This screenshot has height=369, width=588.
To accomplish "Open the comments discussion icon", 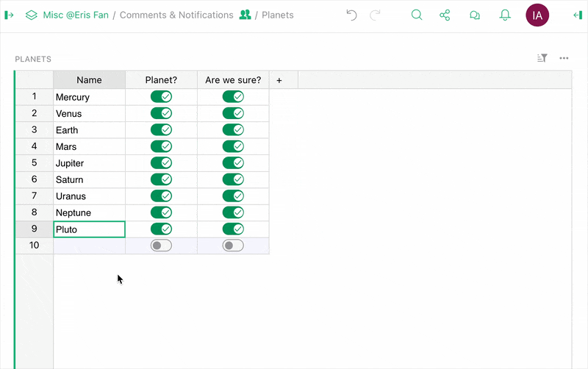I will pyautogui.click(x=475, y=15).
